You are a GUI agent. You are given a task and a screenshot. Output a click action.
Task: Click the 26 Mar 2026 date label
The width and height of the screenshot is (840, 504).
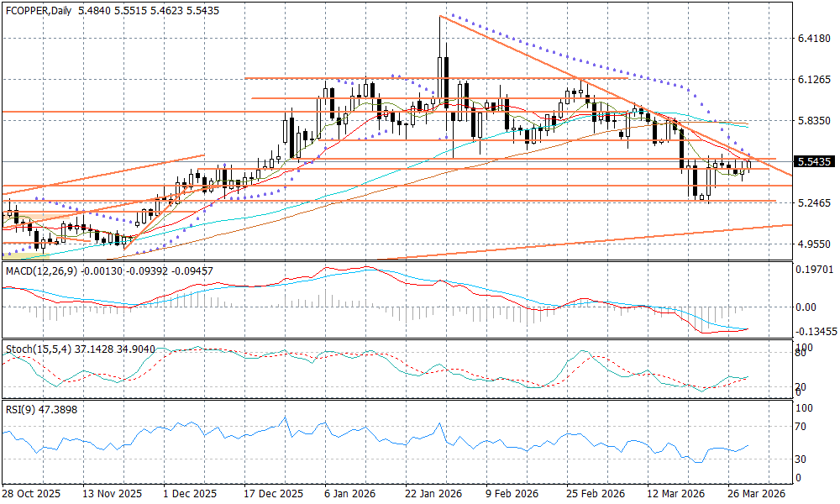pyautogui.click(x=756, y=494)
